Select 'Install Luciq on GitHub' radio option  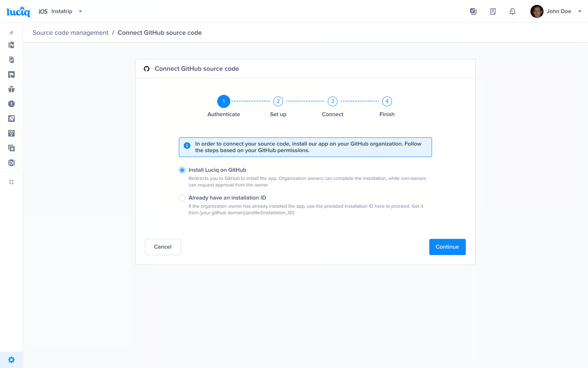(x=182, y=170)
